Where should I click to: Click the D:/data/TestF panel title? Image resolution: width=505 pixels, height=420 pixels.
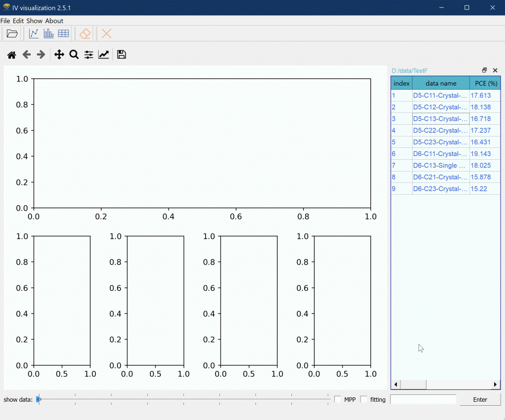(x=410, y=70)
